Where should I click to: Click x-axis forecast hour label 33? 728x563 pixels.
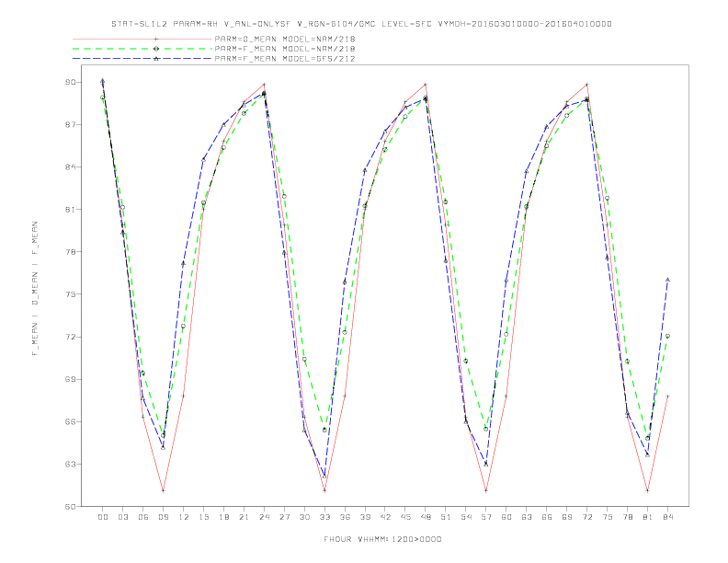(324, 517)
